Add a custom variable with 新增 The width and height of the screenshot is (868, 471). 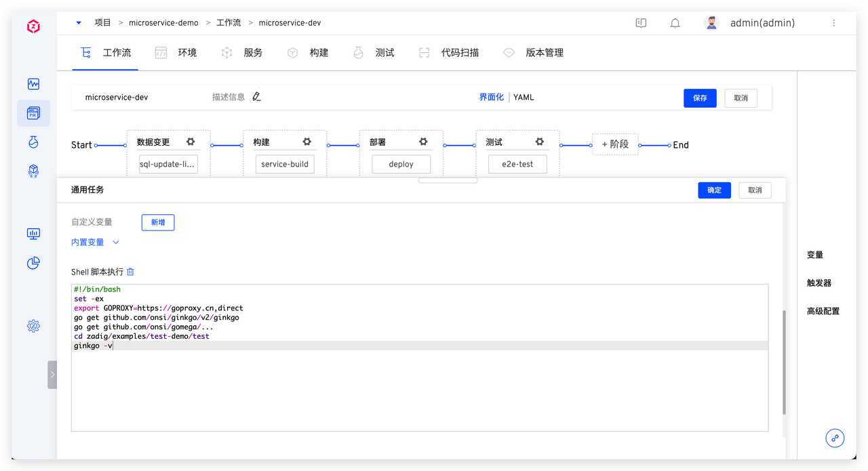coord(158,222)
